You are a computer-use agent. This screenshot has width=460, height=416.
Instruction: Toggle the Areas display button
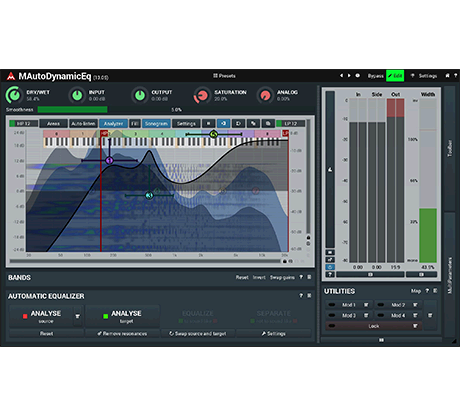(x=53, y=124)
